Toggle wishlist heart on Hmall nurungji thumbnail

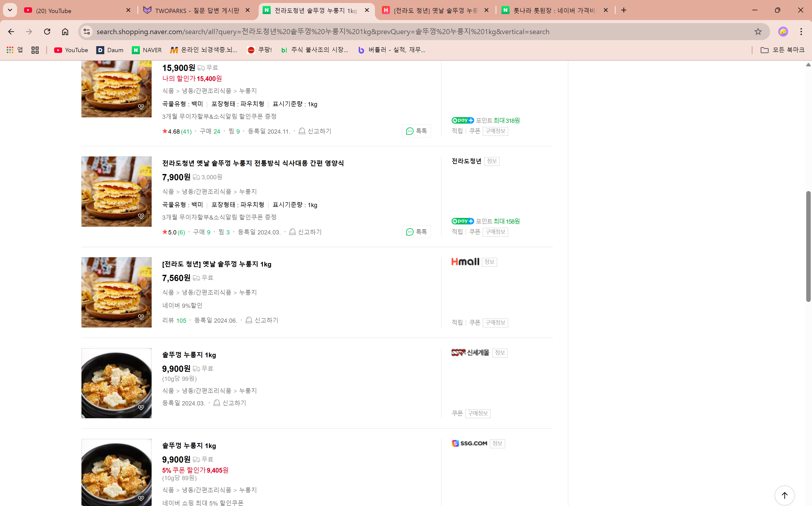coord(141,317)
